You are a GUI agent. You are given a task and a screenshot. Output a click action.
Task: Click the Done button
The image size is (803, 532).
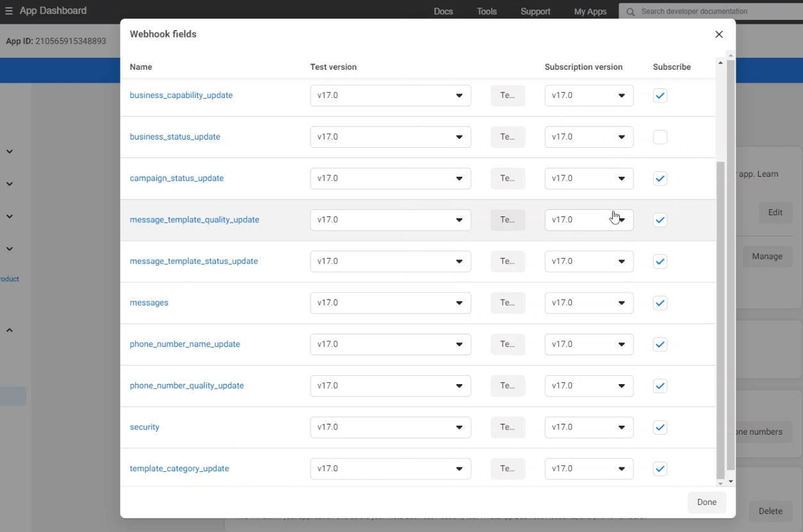(x=706, y=502)
